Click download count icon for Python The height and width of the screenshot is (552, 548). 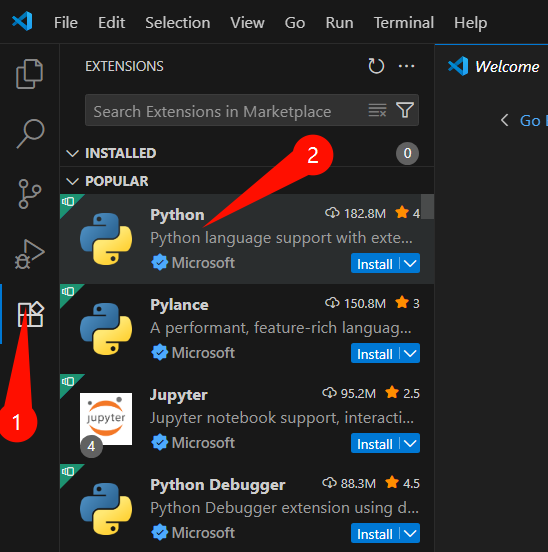pos(332,213)
